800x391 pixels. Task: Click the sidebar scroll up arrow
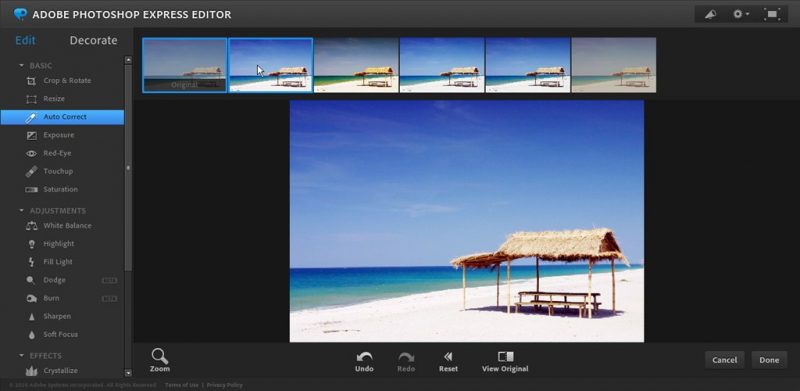[x=128, y=60]
